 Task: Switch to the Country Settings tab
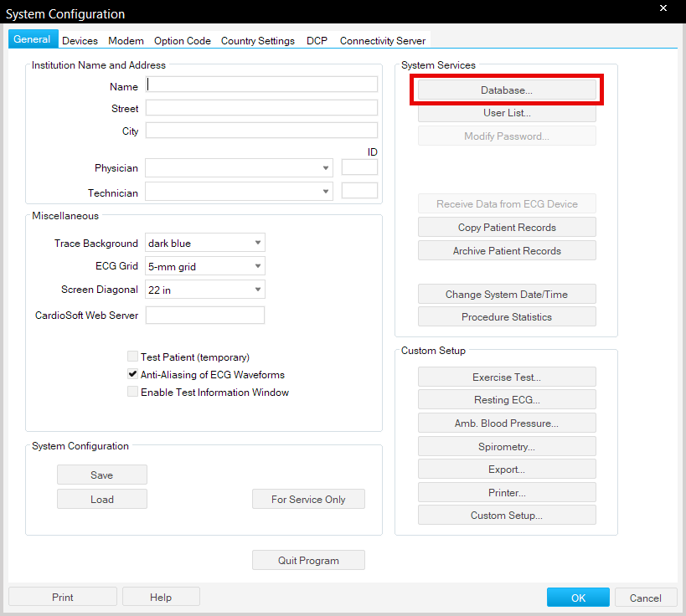point(257,40)
